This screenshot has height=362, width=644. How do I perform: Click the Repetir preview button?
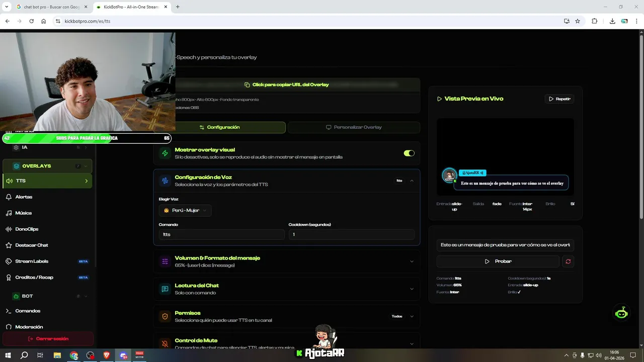pyautogui.click(x=559, y=99)
